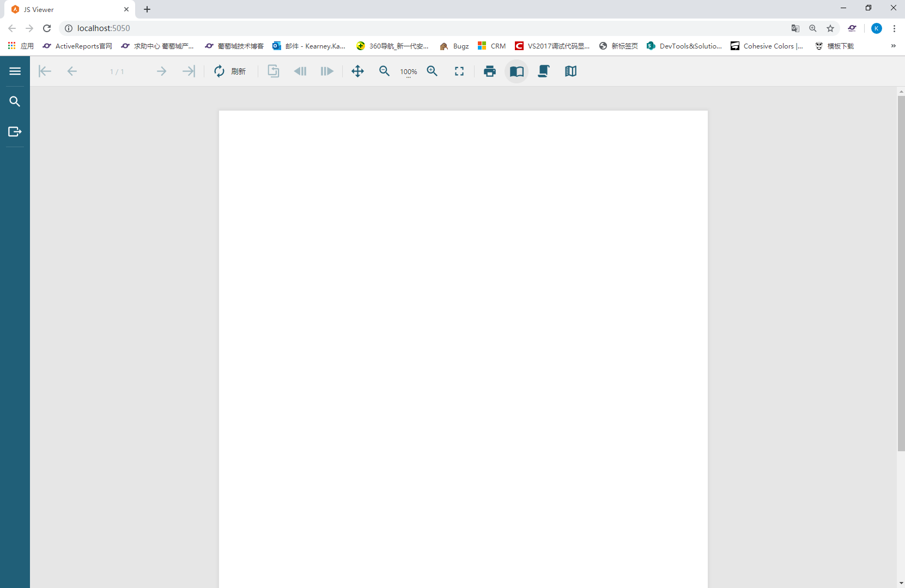The image size is (905, 588).
Task: Click history back icon in viewer toolbar
Action: pyautogui.click(x=300, y=71)
